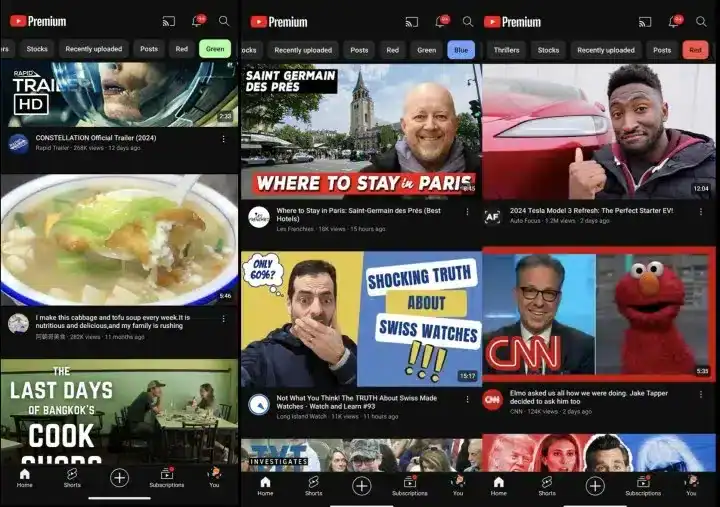Tap search icon in the feed with Green selected
This screenshot has width=720, height=507.
click(223, 21)
